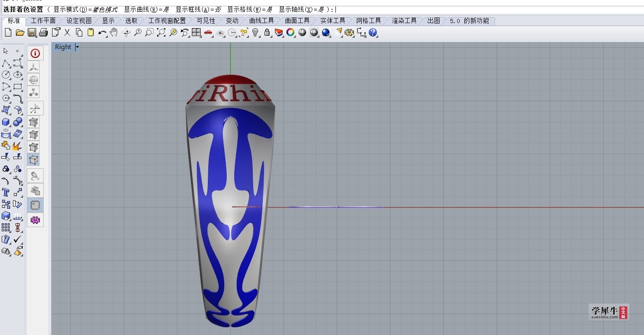Image resolution: width=644 pixels, height=335 pixels.
Task: Toggle the red power button icon
Action: point(35,53)
